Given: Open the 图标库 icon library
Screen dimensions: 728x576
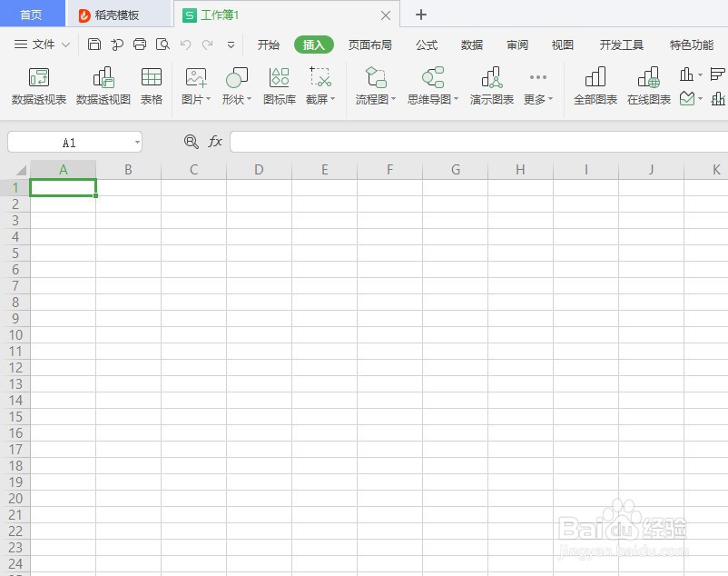Looking at the screenshot, I should [x=279, y=86].
